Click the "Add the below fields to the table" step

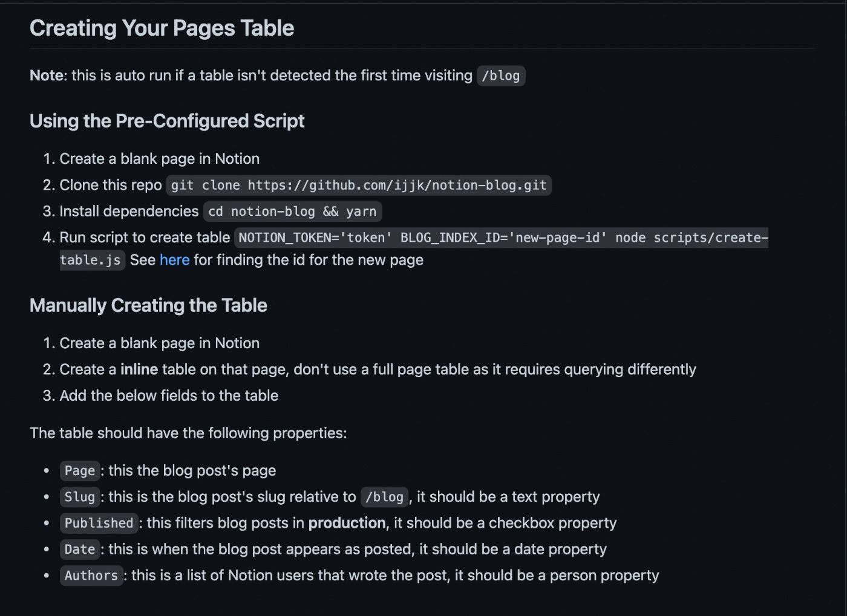[169, 395]
